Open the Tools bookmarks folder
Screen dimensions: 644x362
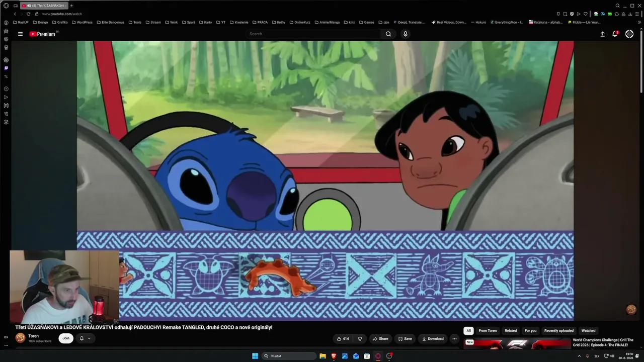(x=135, y=22)
